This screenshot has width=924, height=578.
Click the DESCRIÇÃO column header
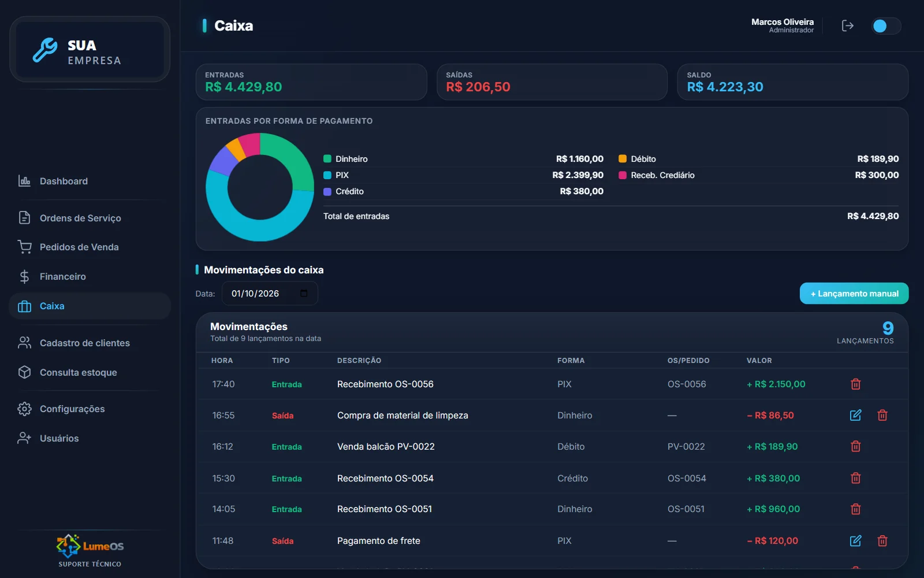359,360
